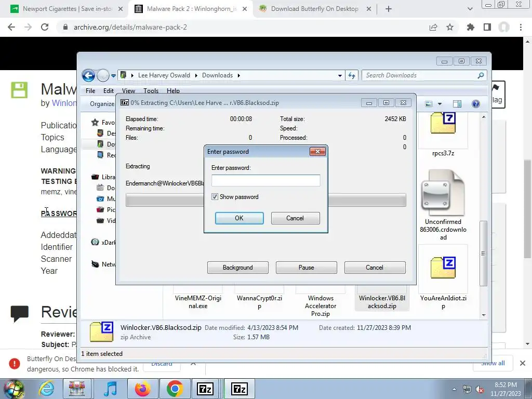Click Lee Harvey Oswald in address path
The height and width of the screenshot is (399, 532).
[x=164, y=75]
